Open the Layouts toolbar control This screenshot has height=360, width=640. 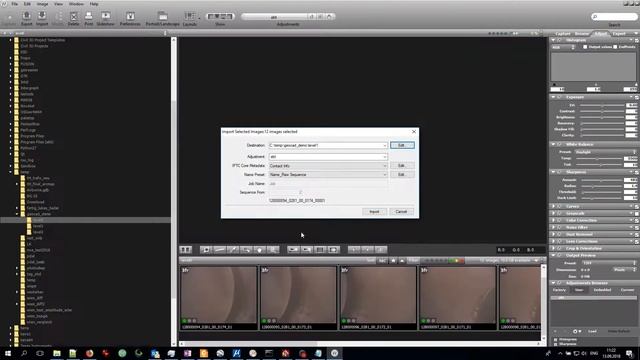(190, 16)
